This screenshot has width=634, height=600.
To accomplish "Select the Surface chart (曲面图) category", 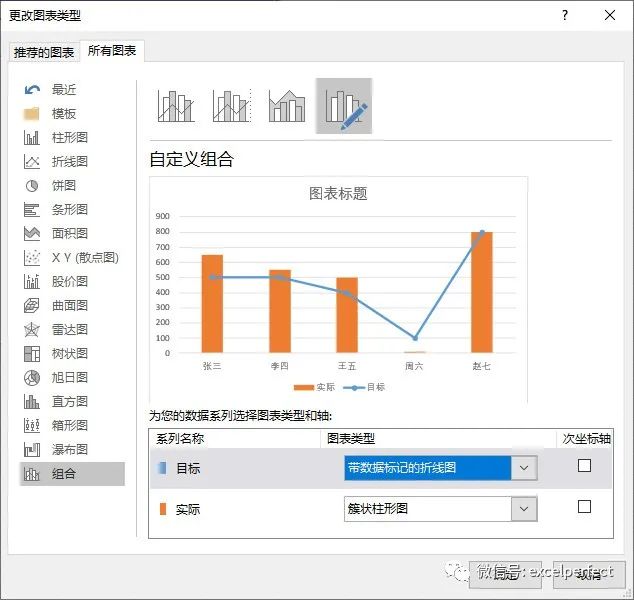I will pos(70,305).
